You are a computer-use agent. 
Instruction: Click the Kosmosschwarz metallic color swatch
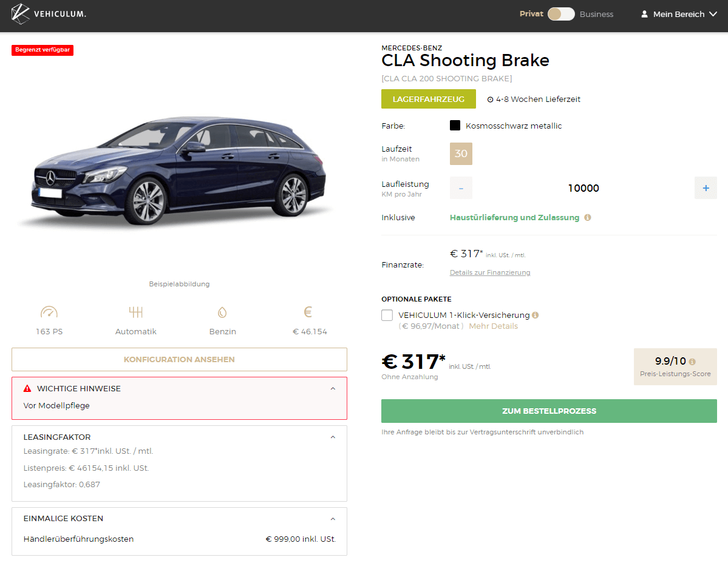455,126
